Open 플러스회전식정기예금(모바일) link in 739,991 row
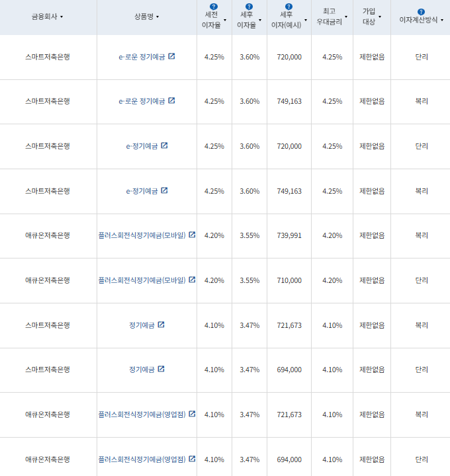The image size is (450, 476). [142, 235]
